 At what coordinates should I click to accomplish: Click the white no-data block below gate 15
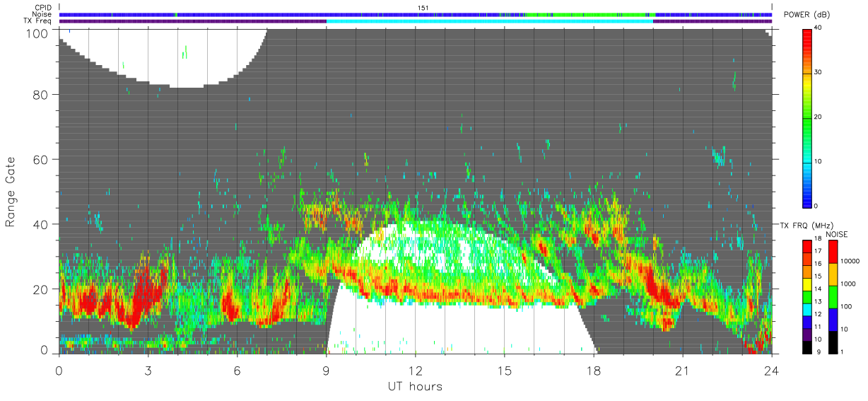(x=459, y=329)
